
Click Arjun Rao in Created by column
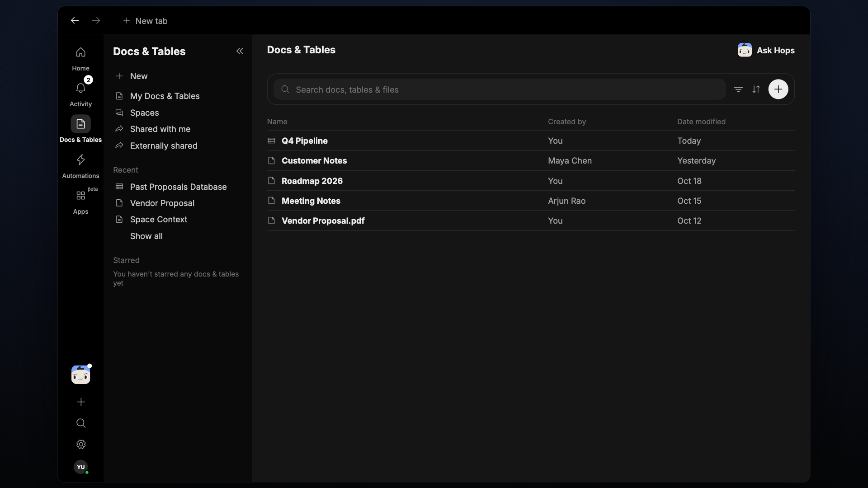point(566,201)
